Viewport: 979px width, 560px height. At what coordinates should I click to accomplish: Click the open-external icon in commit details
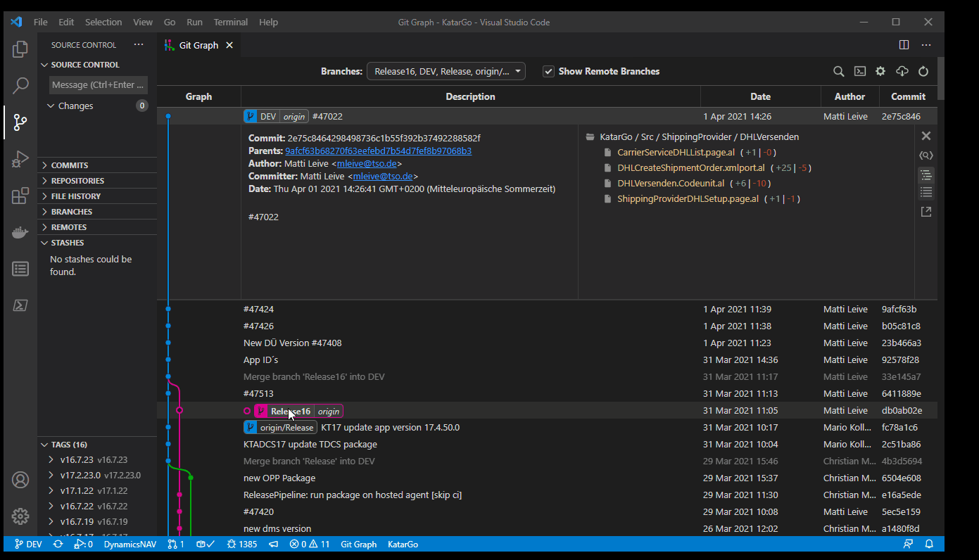point(926,212)
